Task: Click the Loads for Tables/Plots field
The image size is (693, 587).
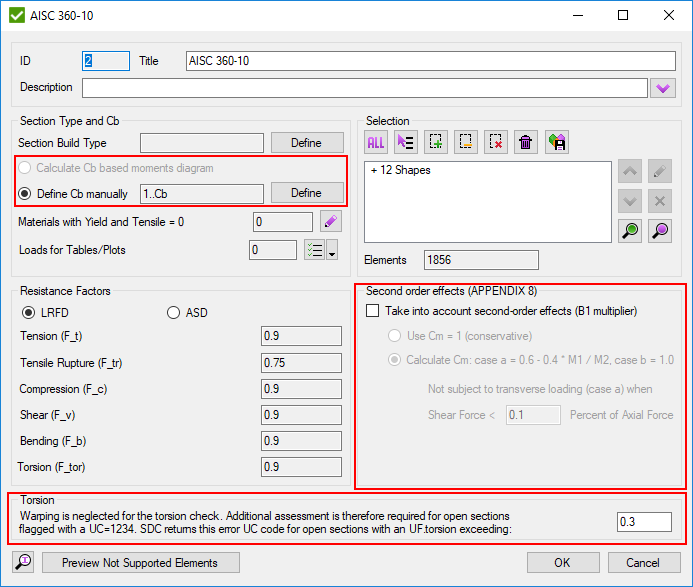Action: tap(273, 250)
